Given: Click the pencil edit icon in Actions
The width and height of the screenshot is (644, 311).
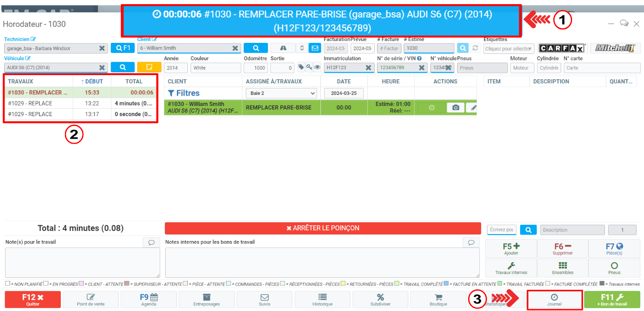Looking at the screenshot, I should pyautogui.click(x=473, y=107).
